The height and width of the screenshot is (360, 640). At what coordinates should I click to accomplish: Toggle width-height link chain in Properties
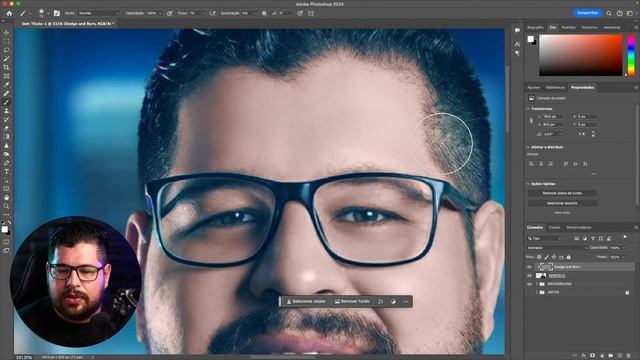pos(531,120)
